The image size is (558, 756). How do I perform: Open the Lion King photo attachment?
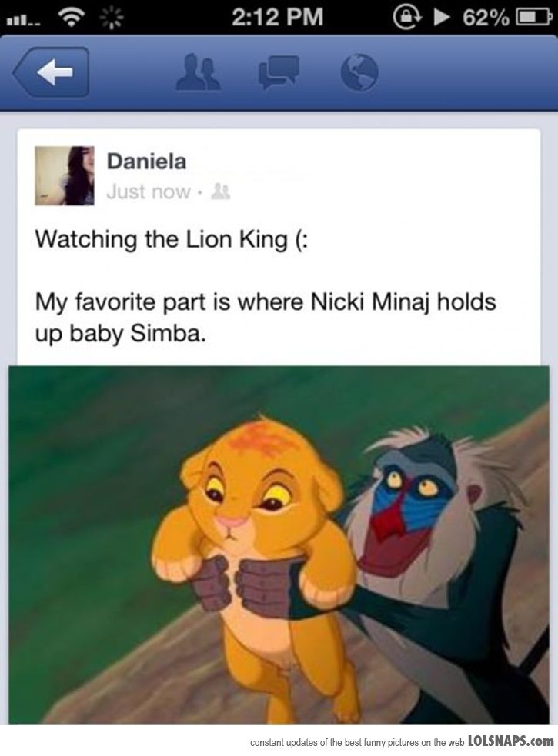[279, 545]
